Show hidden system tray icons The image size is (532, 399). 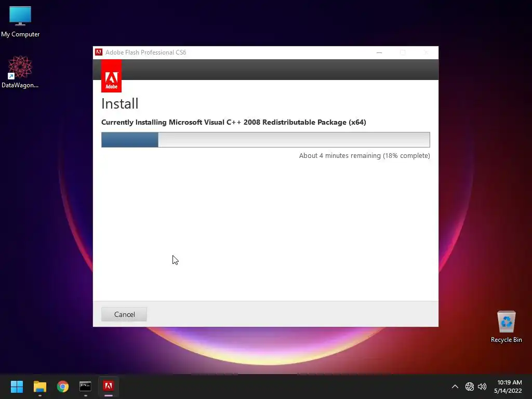coord(455,387)
